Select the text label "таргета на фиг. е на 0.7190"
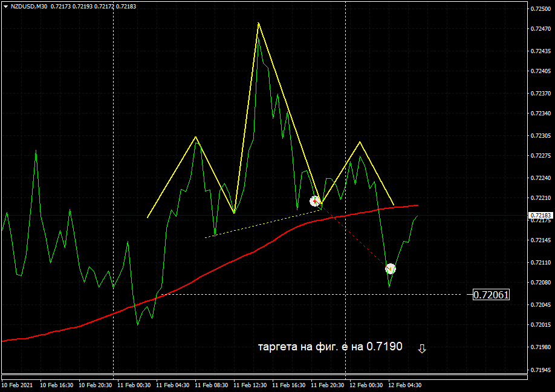The image size is (555, 392). click(x=330, y=347)
